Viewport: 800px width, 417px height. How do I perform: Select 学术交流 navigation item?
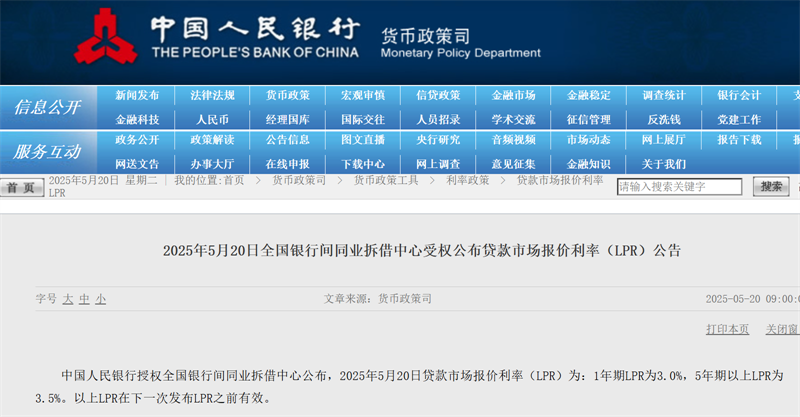click(x=513, y=120)
